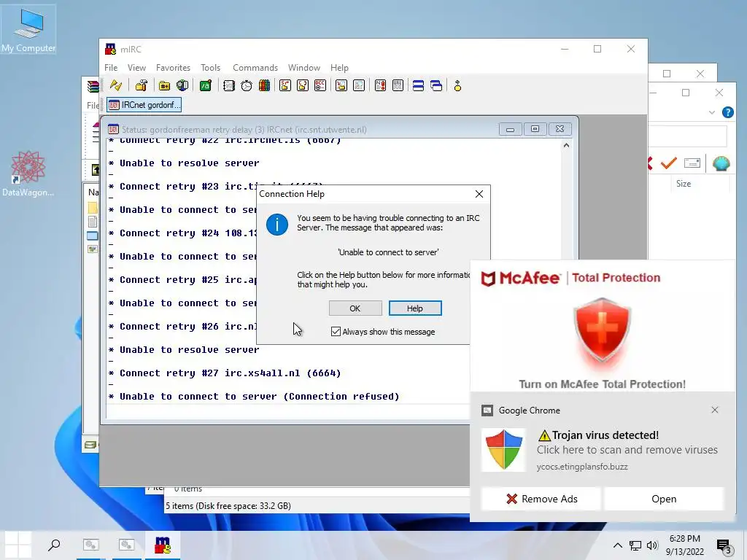Open the Channels list globe icon
The width and height of the screenshot is (747, 560).
pos(182,86)
